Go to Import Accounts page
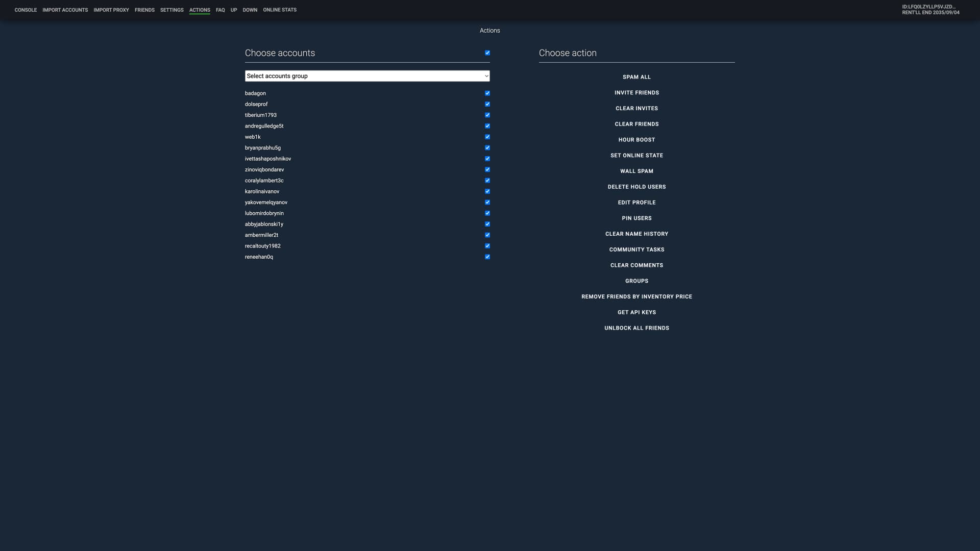Screen dimensions: 980x551 (65, 10)
